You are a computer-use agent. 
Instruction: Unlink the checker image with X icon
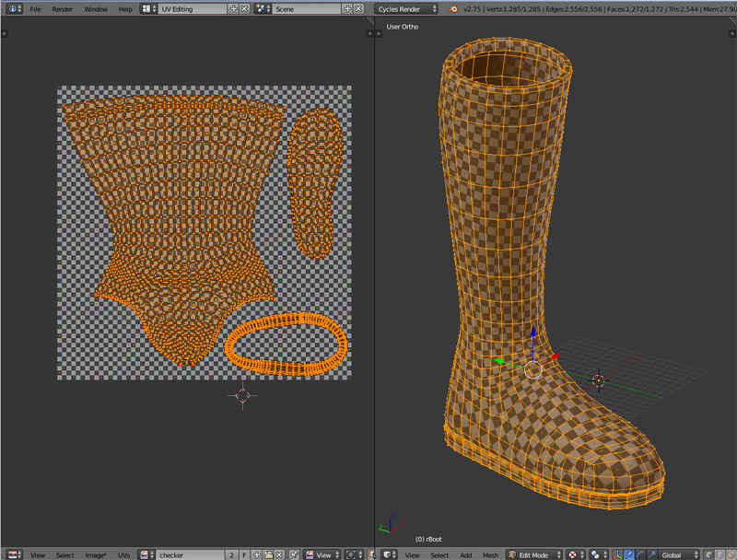tap(279, 554)
